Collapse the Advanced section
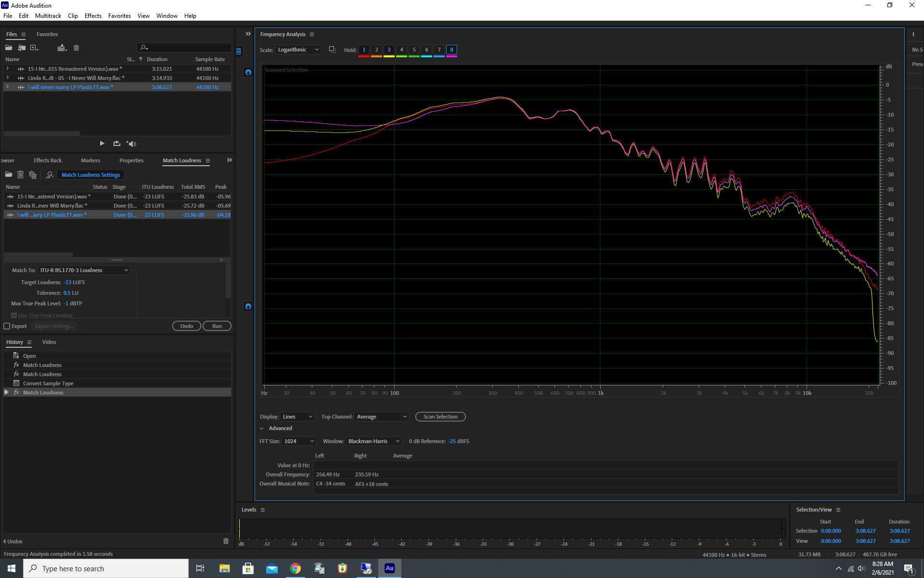The height and width of the screenshot is (578, 924). point(262,428)
